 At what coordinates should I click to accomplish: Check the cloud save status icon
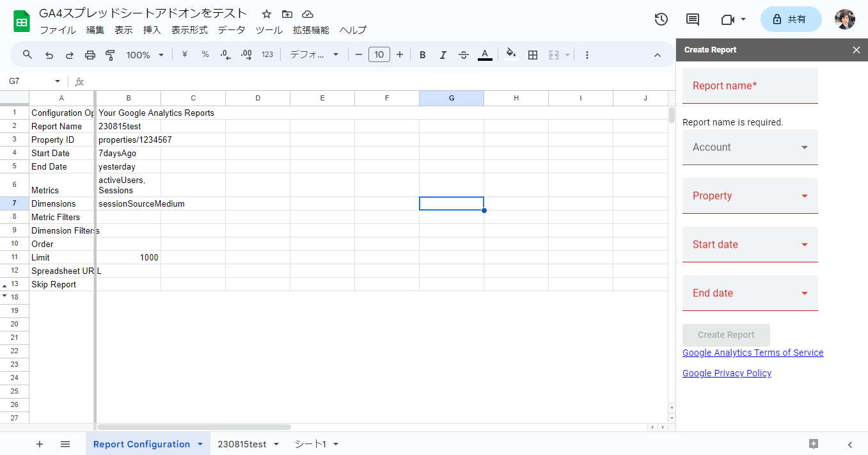point(308,14)
